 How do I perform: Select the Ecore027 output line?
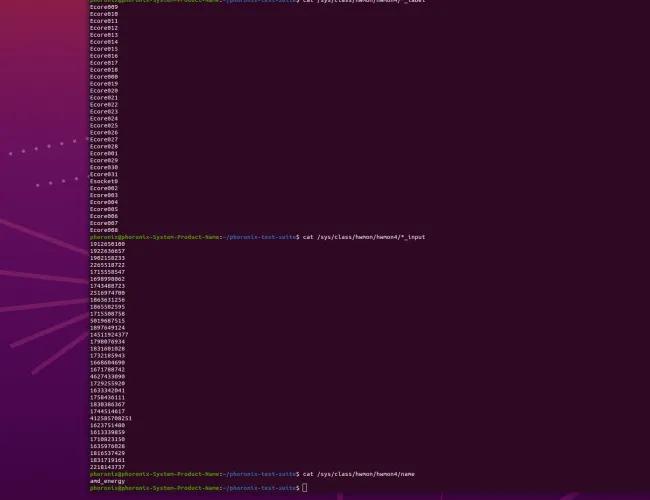104,140
